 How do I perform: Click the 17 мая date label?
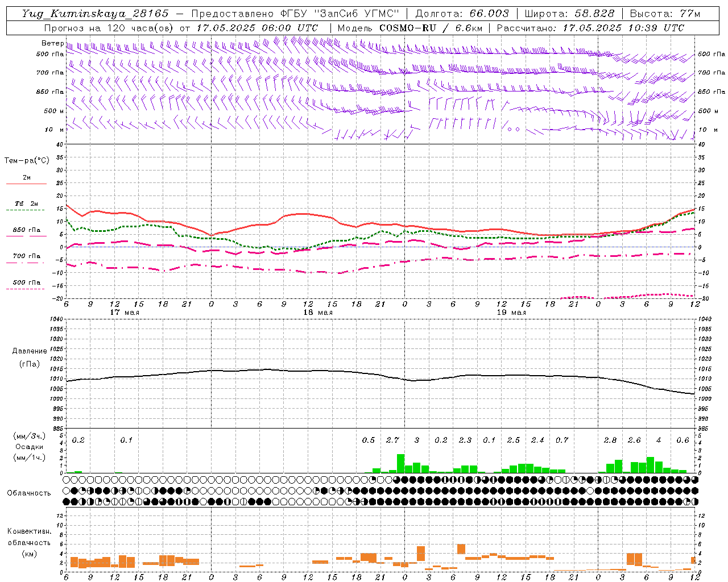[125, 313]
